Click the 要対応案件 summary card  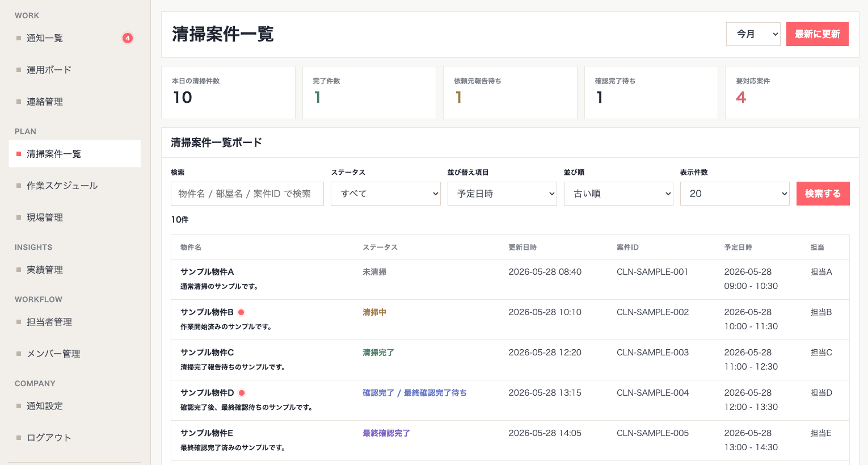792,93
